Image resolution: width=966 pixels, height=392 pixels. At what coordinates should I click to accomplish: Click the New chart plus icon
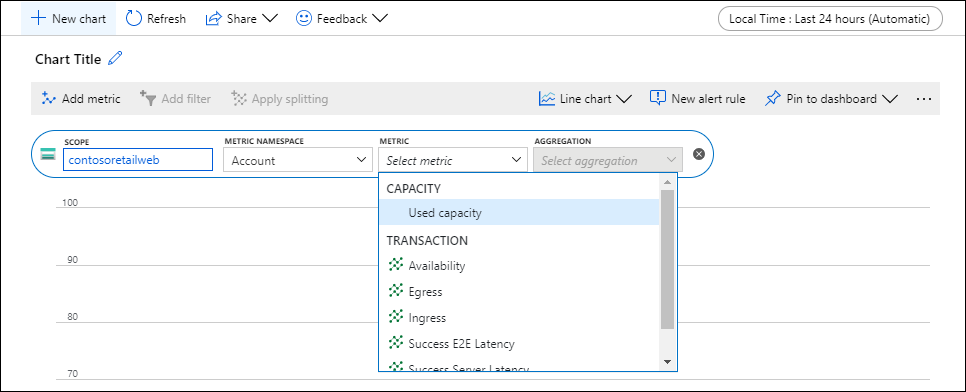click(x=38, y=18)
